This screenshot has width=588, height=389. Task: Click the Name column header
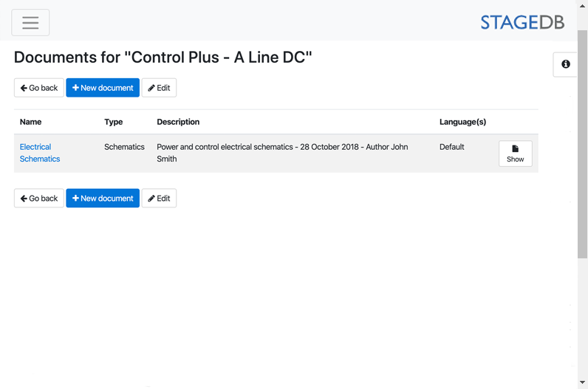[x=31, y=122]
